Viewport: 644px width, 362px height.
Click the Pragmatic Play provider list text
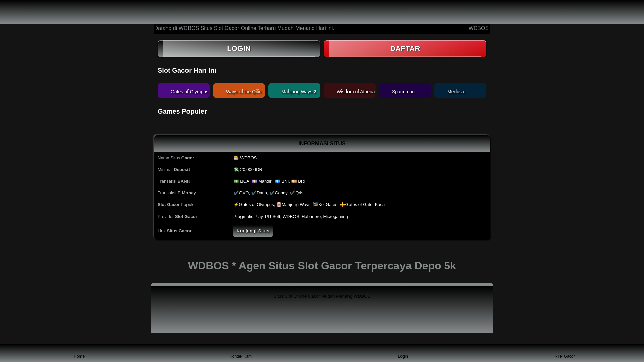coord(291,217)
